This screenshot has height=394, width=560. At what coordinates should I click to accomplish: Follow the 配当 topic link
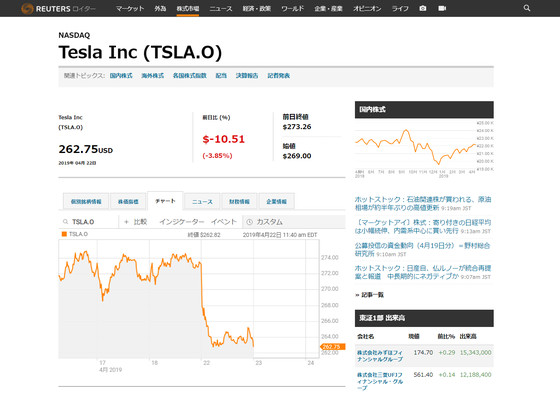click(x=221, y=76)
